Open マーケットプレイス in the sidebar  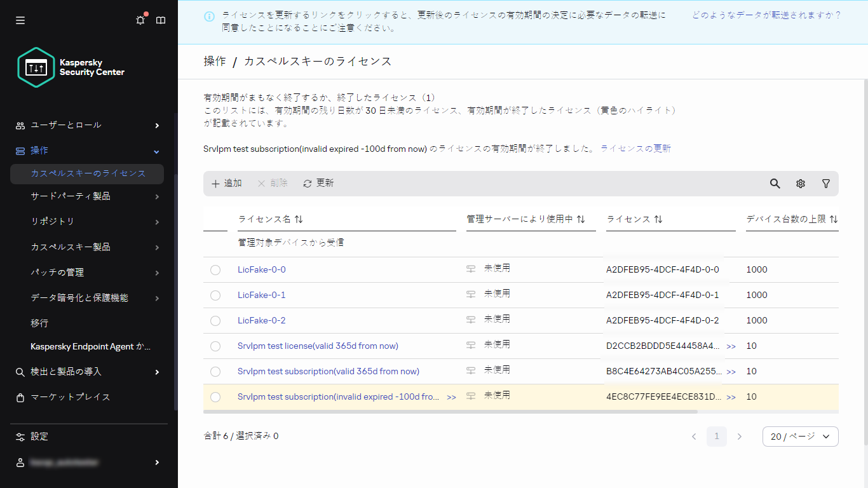pyautogui.click(x=70, y=397)
